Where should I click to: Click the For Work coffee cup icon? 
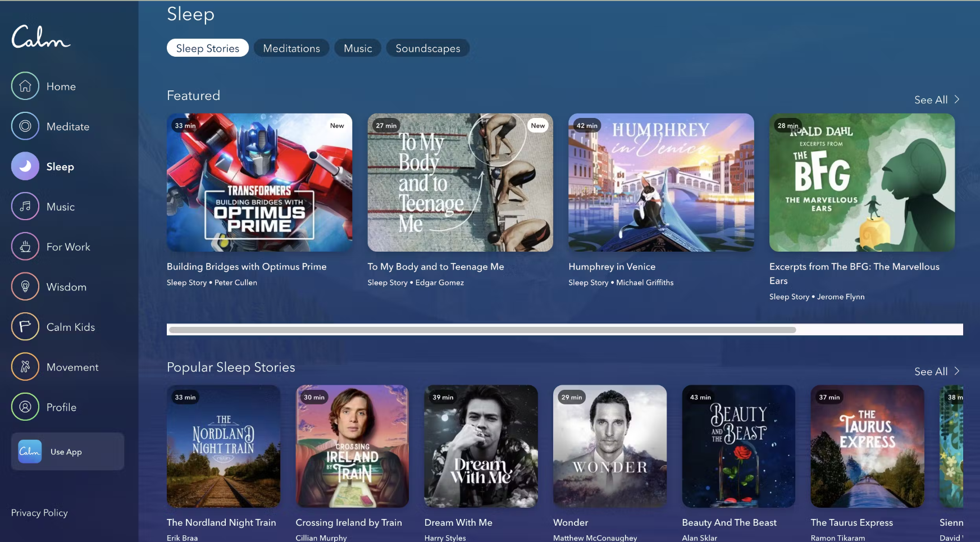coord(25,247)
